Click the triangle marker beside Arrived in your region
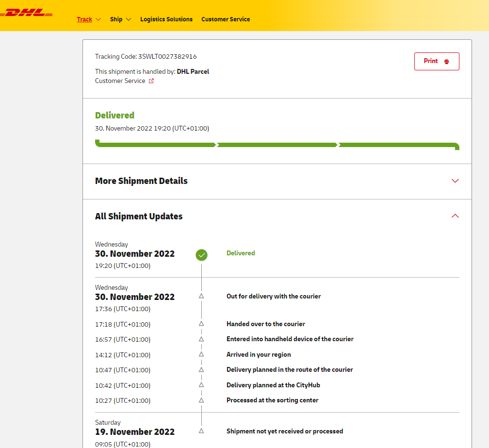Screen dimensions: 489x448 pyautogui.click(x=201, y=354)
